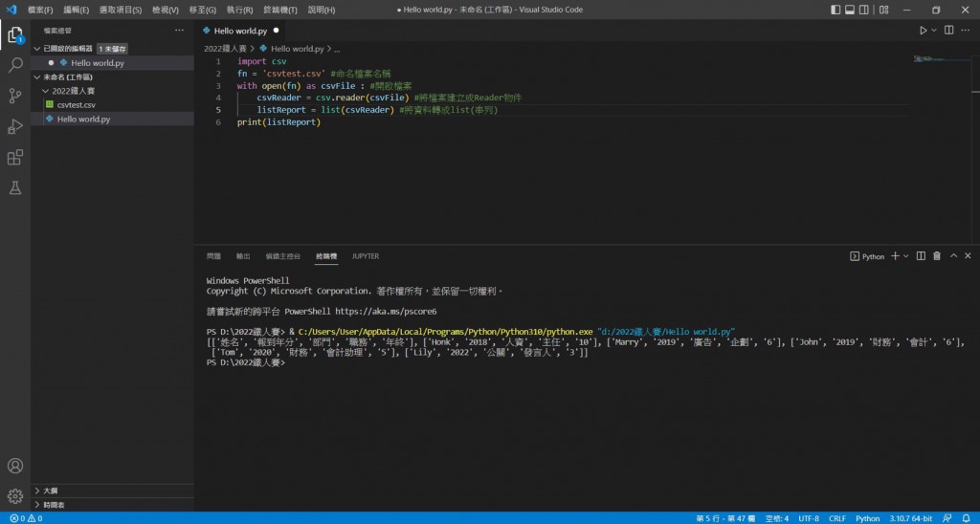
Task: Open the 終端機(T) menu
Action: pos(280,10)
